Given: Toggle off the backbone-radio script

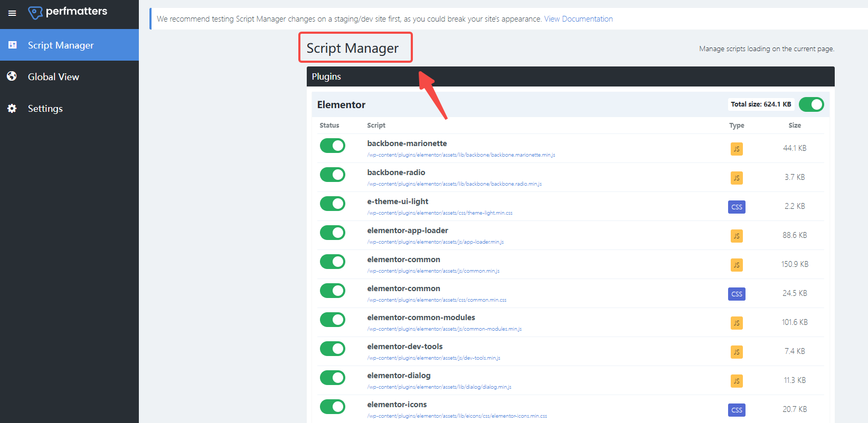Looking at the screenshot, I should tap(333, 175).
